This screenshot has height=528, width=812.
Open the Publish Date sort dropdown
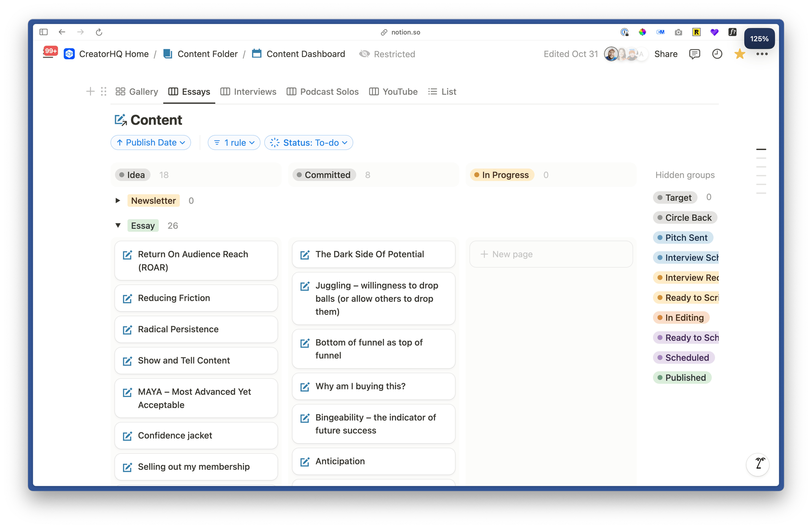coord(151,143)
